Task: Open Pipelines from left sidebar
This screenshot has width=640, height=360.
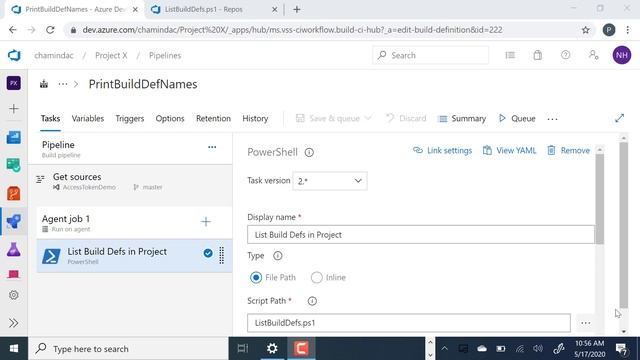Action: coord(13,221)
